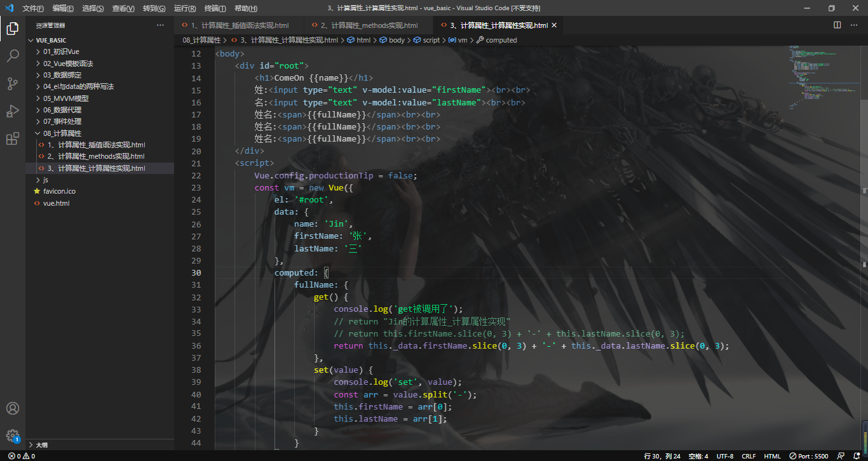Image resolution: width=868 pixels, height=461 pixels.
Task: Open the Run and Debug view icon
Action: (x=12, y=112)
